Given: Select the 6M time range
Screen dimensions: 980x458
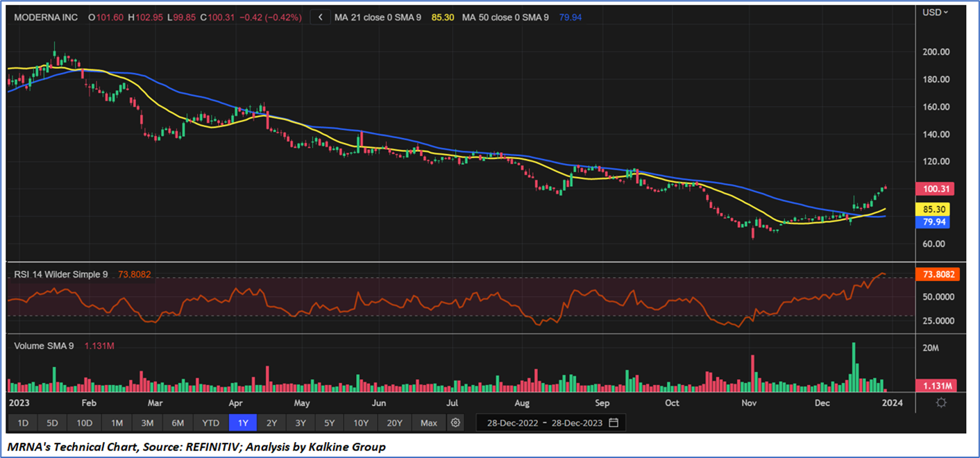Looking at the screenshot, I should (x=178, y=423).
